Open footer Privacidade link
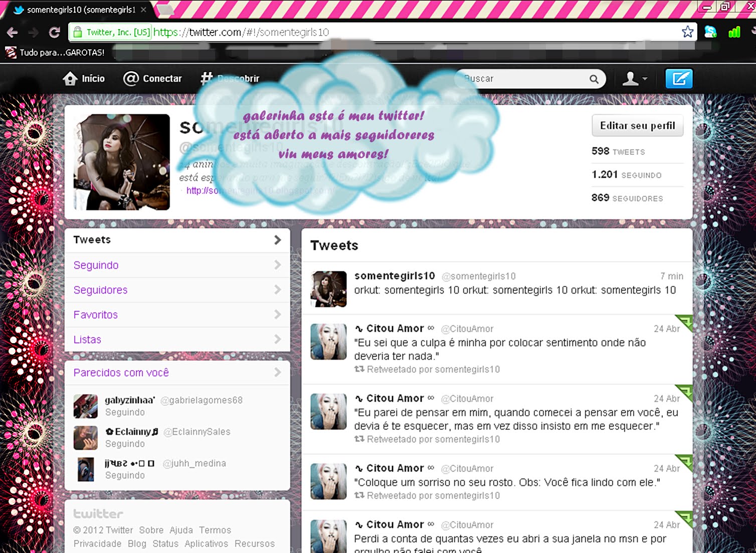756x553 pixels. point(97,543)
